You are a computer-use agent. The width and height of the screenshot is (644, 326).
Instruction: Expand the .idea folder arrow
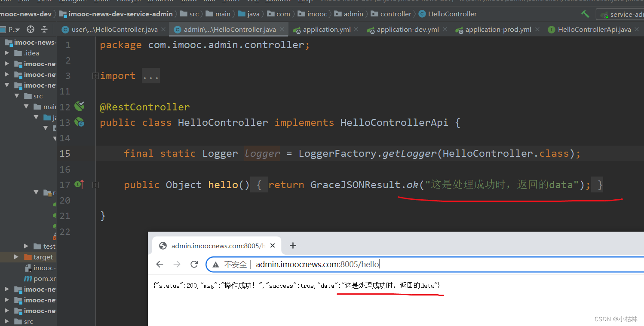[x=6, y=53]
